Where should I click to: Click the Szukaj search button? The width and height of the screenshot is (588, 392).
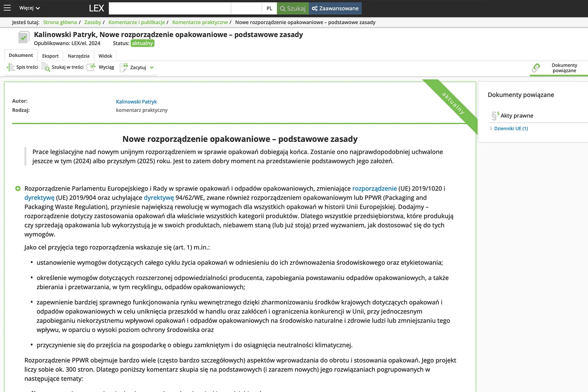pyautogui.click(x=293, y=8)
